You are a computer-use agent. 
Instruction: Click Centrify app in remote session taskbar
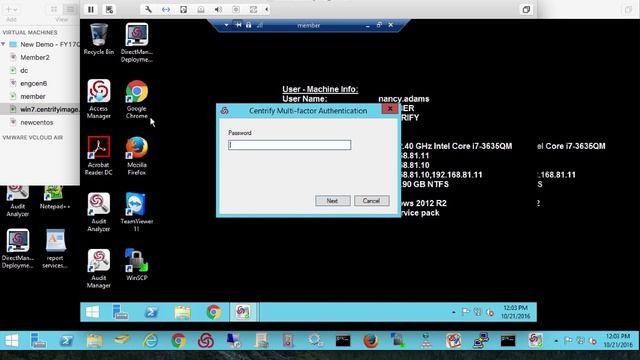tap(243, 312)
